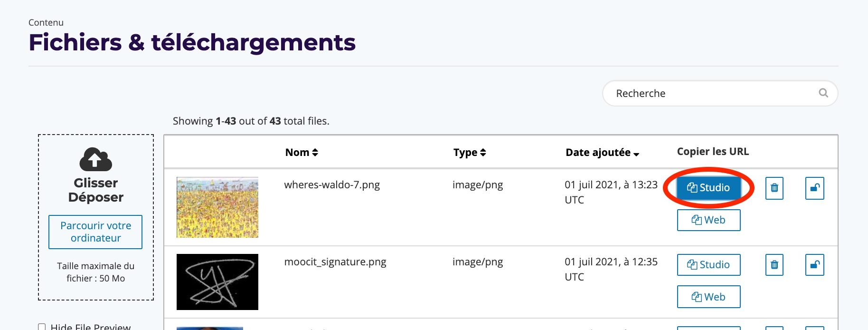Toggle lock icon for moocit_signature.png
The height and width of the screenshot is (330, 868).
click(x=814, y=265)
